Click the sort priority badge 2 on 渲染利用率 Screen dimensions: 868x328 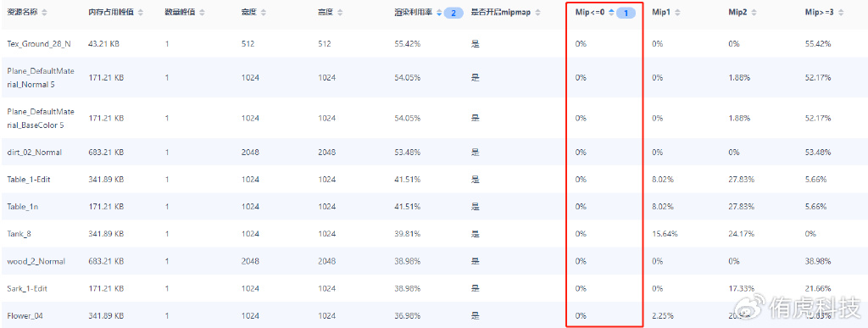tap(453, 13)
